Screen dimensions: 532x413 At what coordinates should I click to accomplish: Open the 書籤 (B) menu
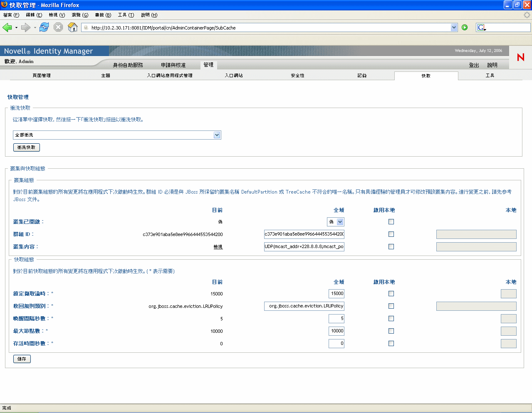coord(103,15)
